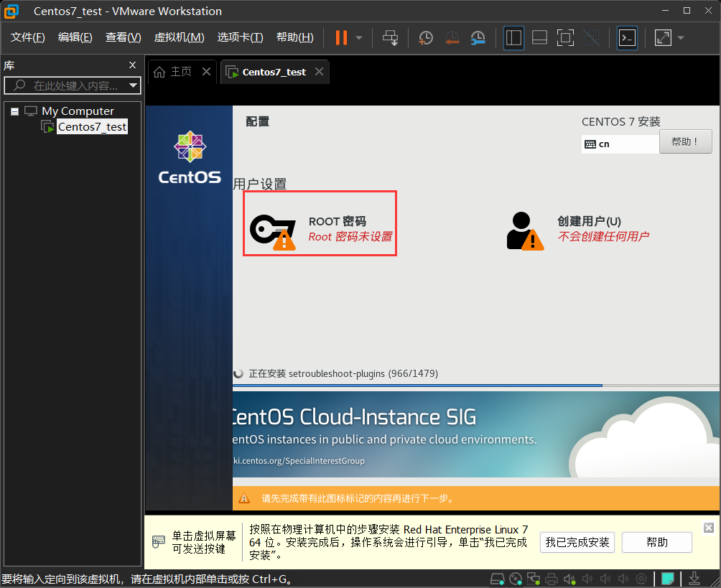
Task: Open the stretch mode dropdown arrow
Action: (681, 38)
